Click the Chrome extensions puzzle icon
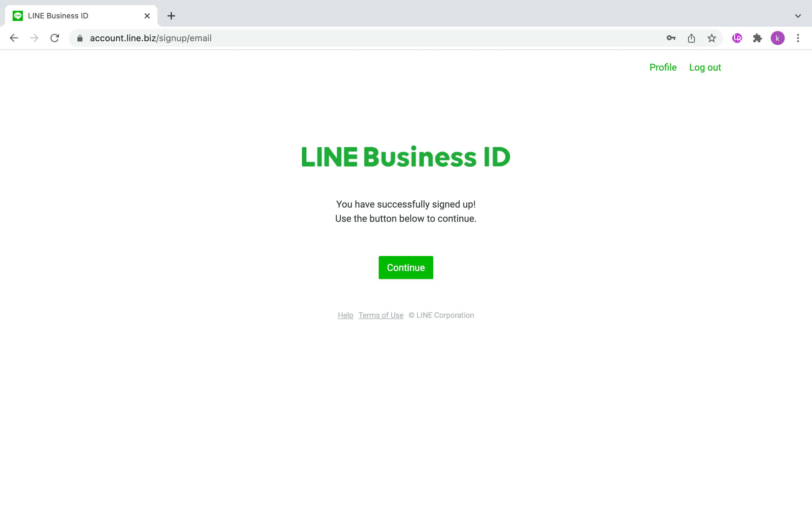This screenshot has width=812, height=507. [757, 38]
